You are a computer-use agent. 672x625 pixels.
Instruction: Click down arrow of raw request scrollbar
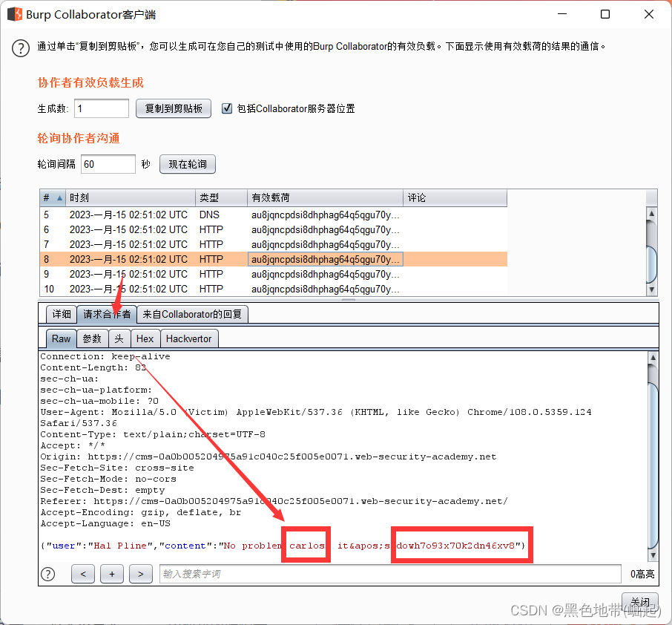[652, 555]
